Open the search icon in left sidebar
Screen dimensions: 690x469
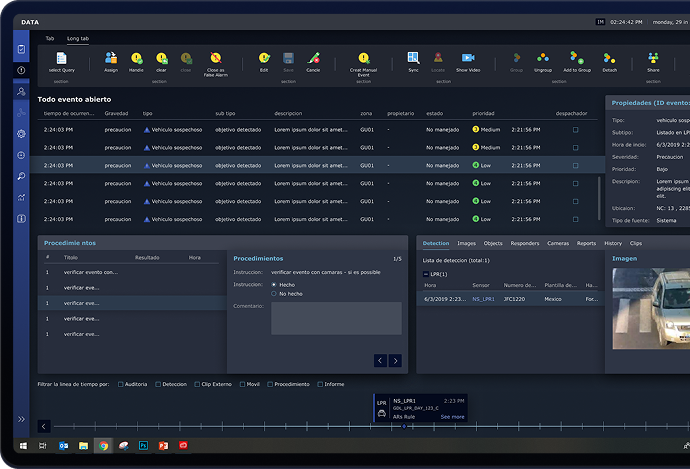pos(21,176)
